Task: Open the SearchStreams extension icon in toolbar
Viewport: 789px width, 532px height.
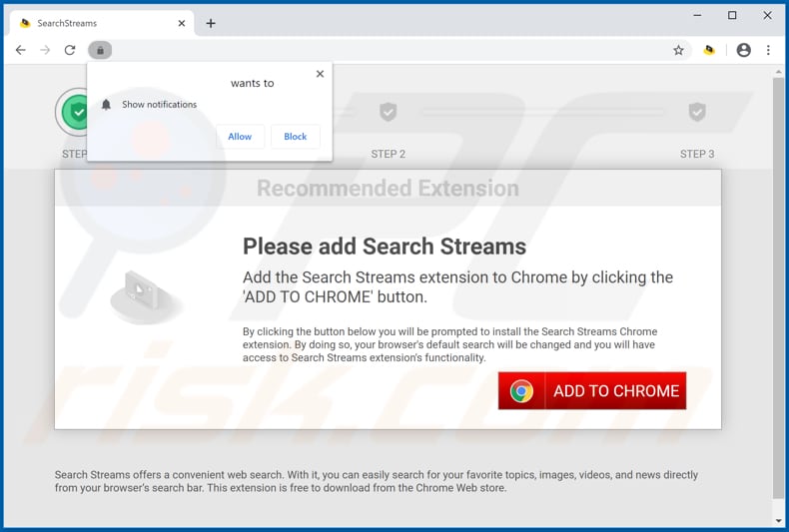Action: click(709, 50)
